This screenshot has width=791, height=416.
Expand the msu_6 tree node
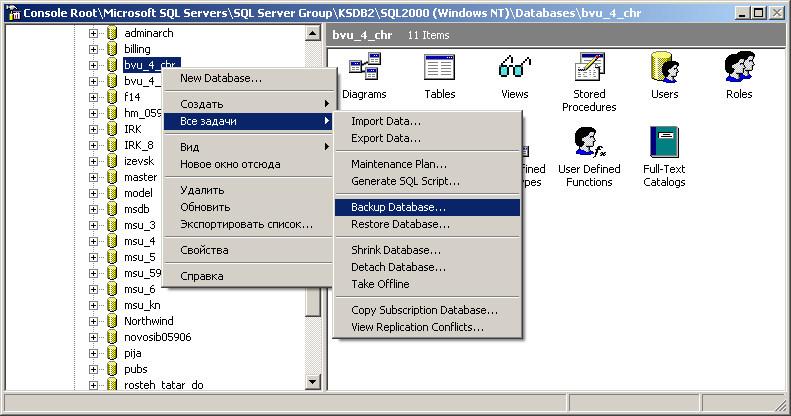[93, 289]
